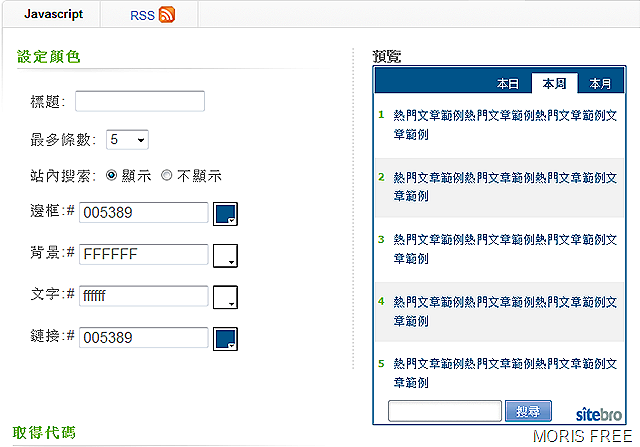Viewport: 640px width, 447px height.
Task: Open the 文字 color swatch picker
Action: click(225, 297)
